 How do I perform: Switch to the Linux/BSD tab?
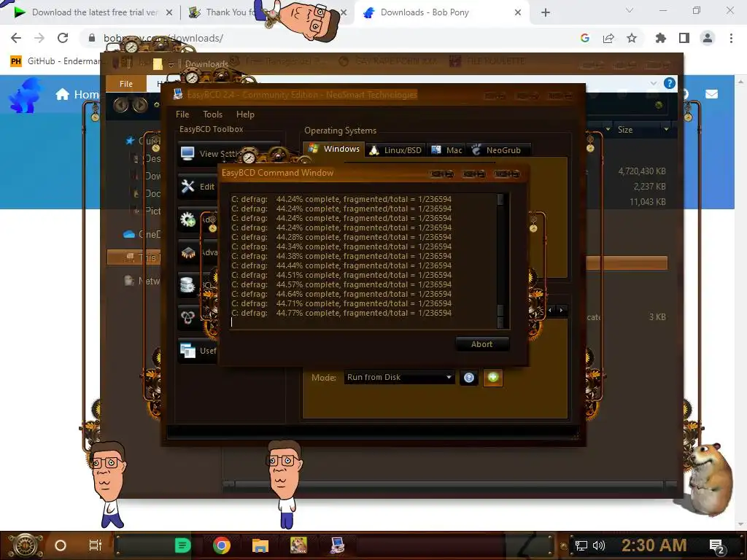tap(396, 150)
